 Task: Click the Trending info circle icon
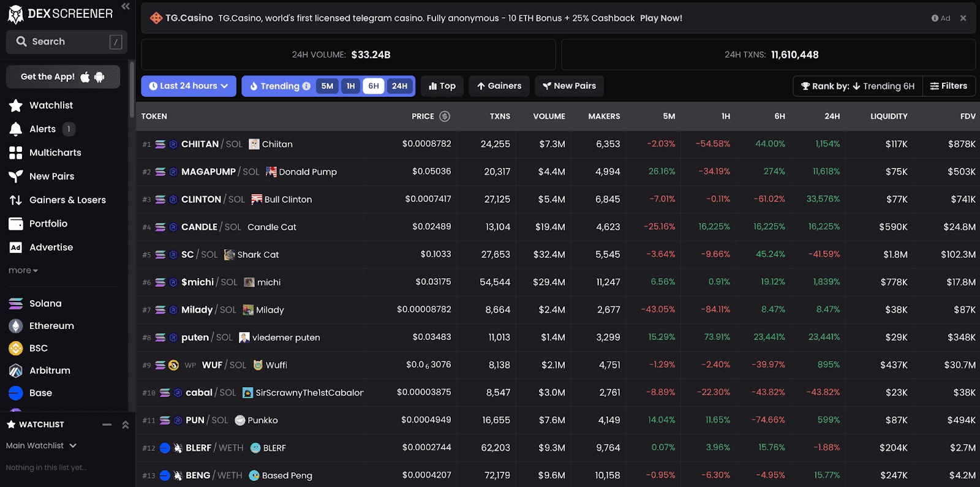(x=306, y=86)
